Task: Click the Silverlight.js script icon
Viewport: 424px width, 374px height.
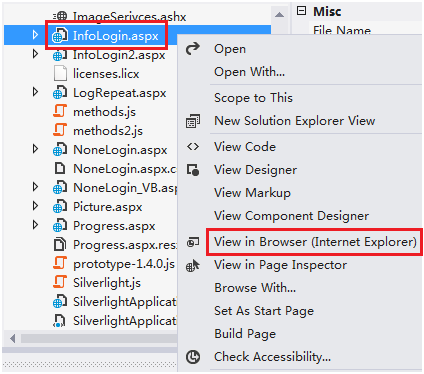Action: click(x=60, y=282)
